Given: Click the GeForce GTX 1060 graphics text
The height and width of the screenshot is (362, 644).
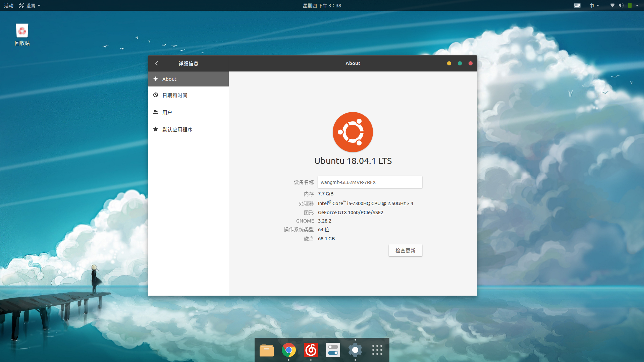Looking at the screenshot, I should [351, 213].
